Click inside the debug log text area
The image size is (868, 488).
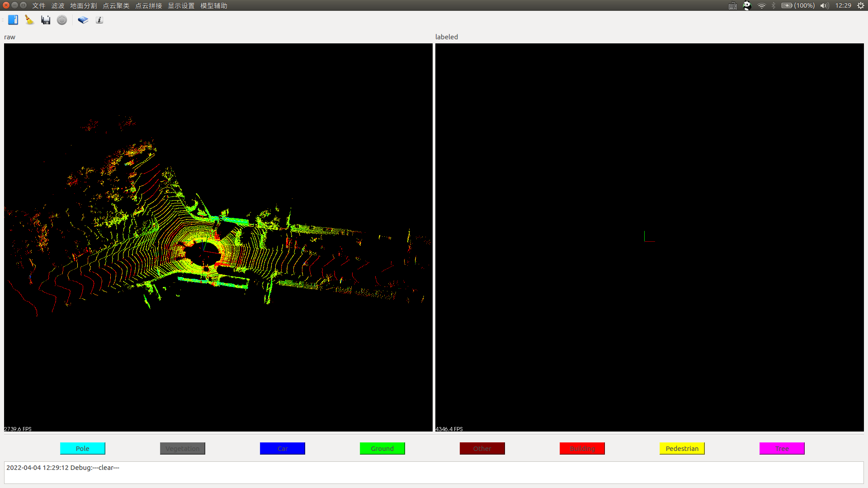(434, 473)
